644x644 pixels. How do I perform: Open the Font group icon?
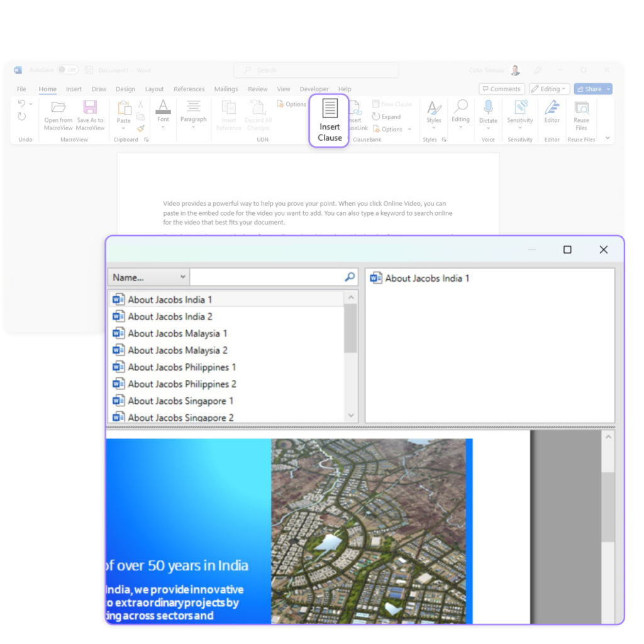(163, 107)
